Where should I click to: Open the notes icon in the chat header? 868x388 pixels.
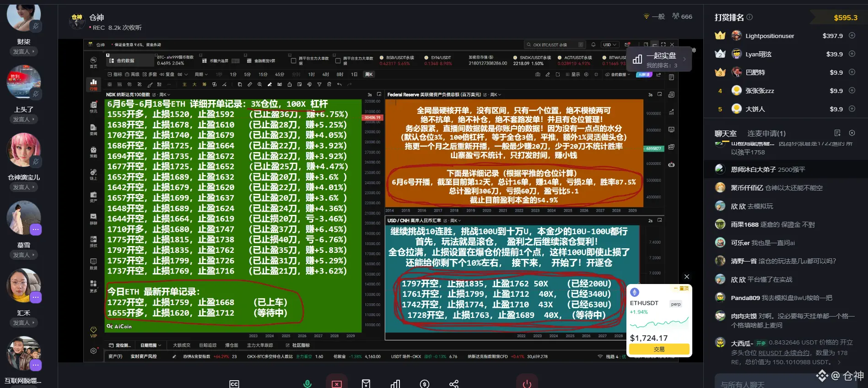(x=837, y=133)
